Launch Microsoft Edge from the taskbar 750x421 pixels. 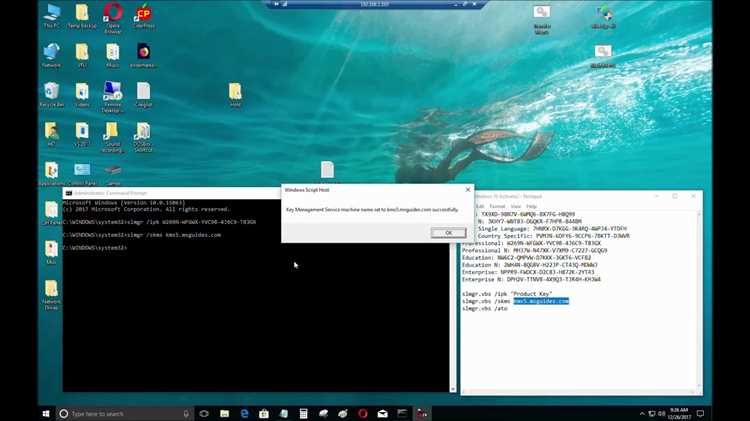244,414
